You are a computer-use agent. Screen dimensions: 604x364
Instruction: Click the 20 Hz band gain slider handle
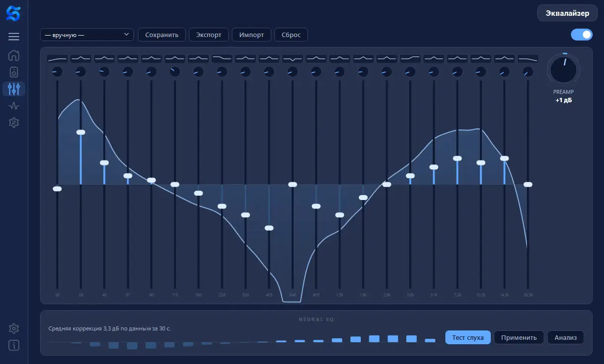click(57, 189)
